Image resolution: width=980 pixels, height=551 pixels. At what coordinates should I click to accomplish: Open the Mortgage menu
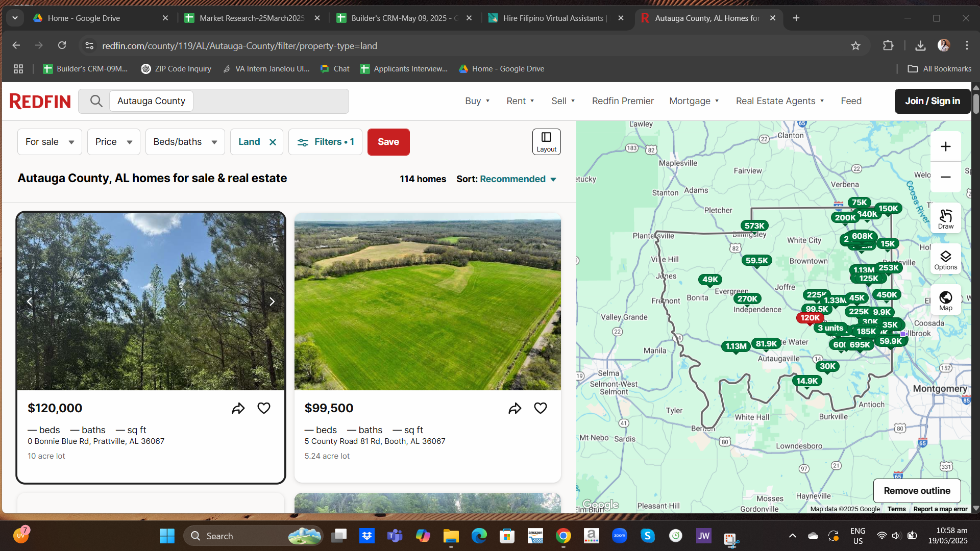(694, 101)
